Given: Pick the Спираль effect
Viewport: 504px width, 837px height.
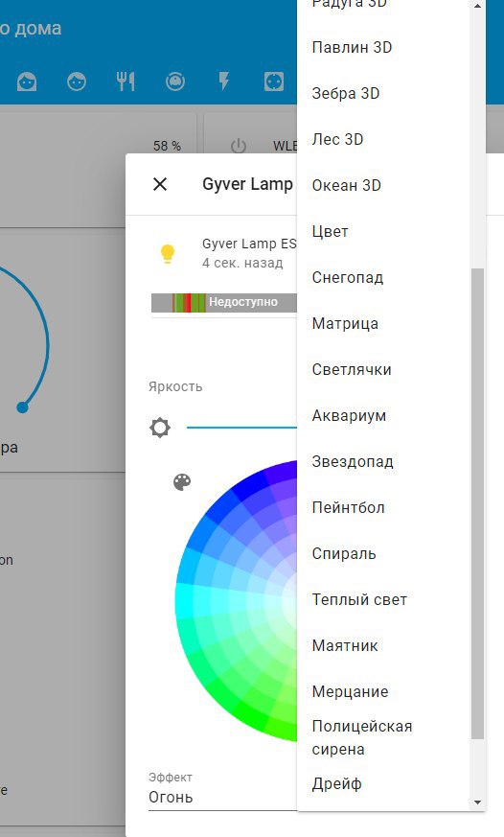Looking at the screenshot, I should [383, 553].
